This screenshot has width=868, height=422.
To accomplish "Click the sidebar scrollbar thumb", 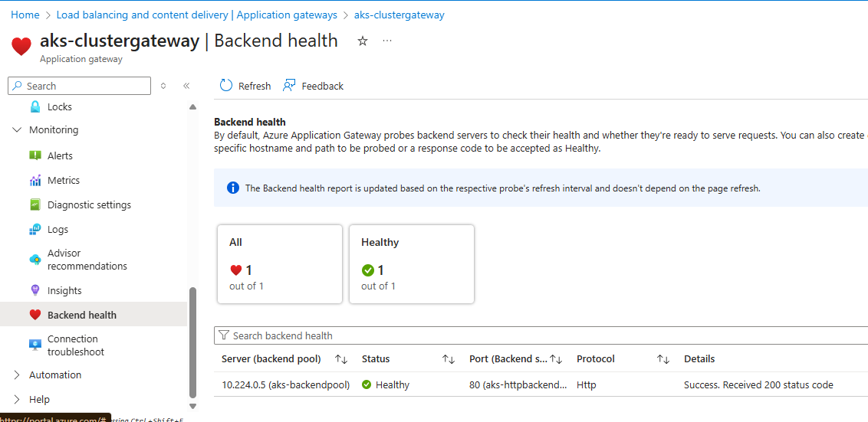I will coord(192,342).
